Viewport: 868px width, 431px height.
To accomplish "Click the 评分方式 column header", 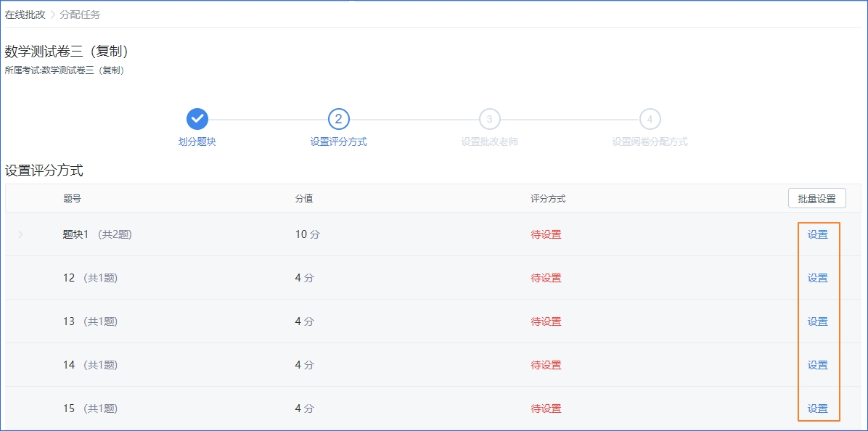I will (548, 199).
